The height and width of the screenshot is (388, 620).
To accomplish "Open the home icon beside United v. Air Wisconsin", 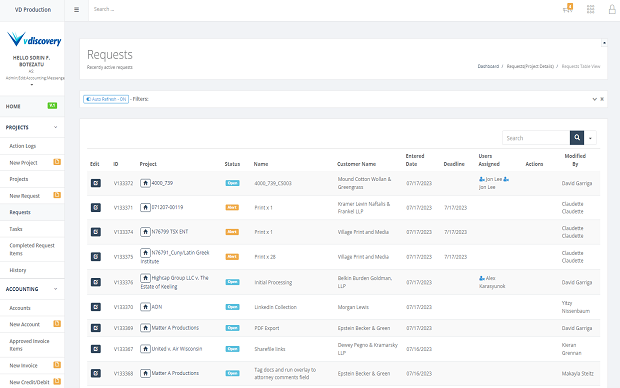I will (x=145, y=349).
